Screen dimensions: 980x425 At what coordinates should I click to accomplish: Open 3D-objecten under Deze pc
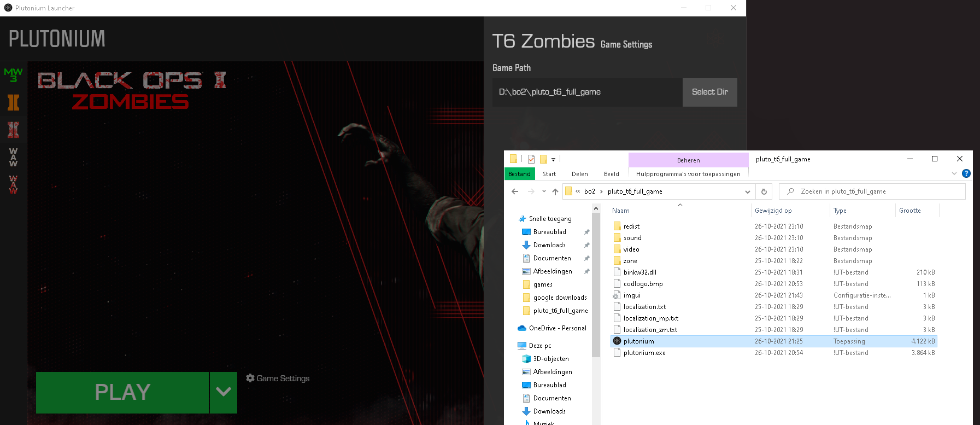coord(551,359)
